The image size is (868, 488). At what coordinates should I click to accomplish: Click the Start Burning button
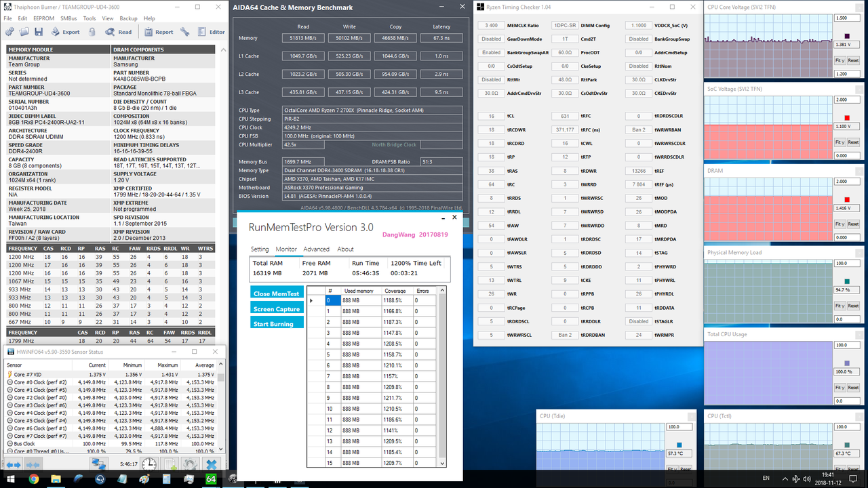[276, 324]
